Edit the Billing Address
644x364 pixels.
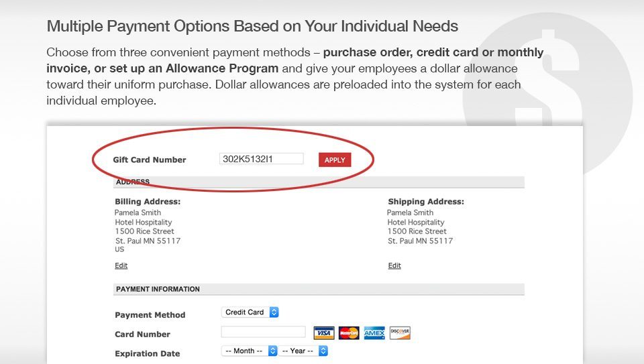tap(121, 265)
